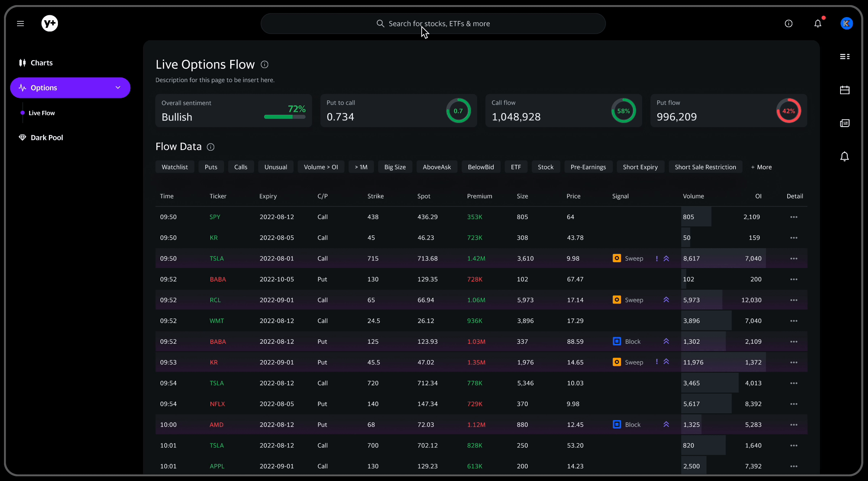
Task: Collapse the Options menu chevron
Action: (118, 88)
